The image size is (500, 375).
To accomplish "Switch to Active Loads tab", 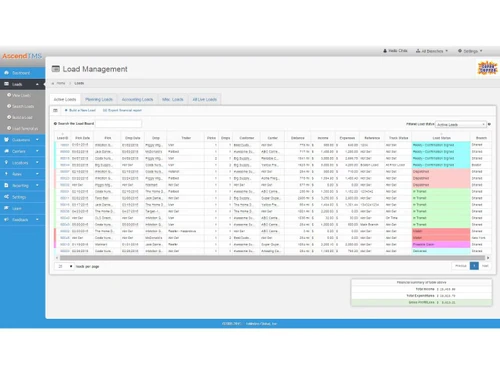I will coord(65,99).
